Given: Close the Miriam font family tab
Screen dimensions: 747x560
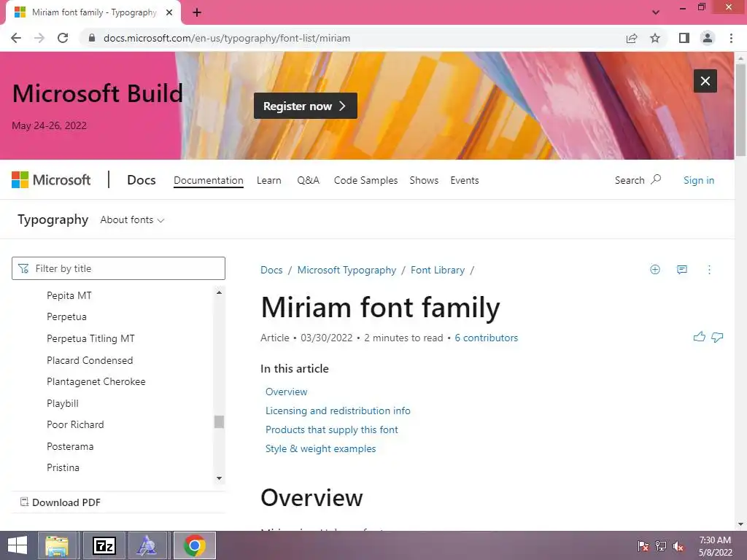Looking at the screenshot, I should [x=169, y=12].
